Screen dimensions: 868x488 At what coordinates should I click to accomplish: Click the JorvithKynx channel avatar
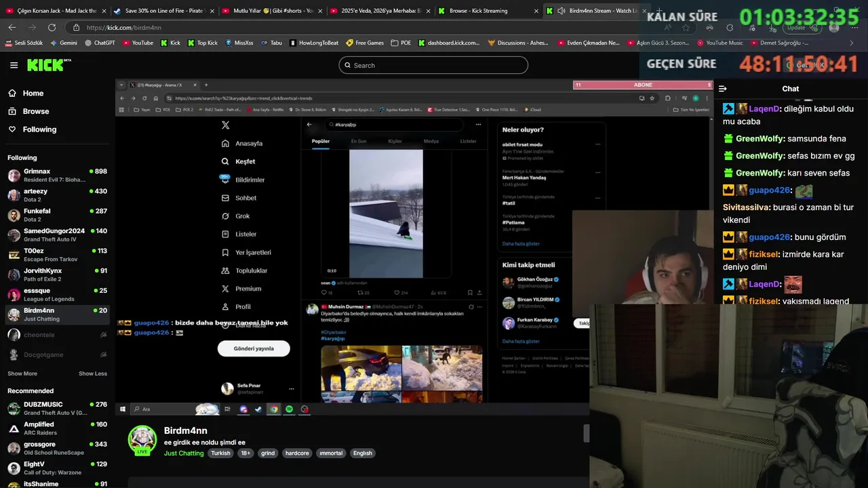14,274
